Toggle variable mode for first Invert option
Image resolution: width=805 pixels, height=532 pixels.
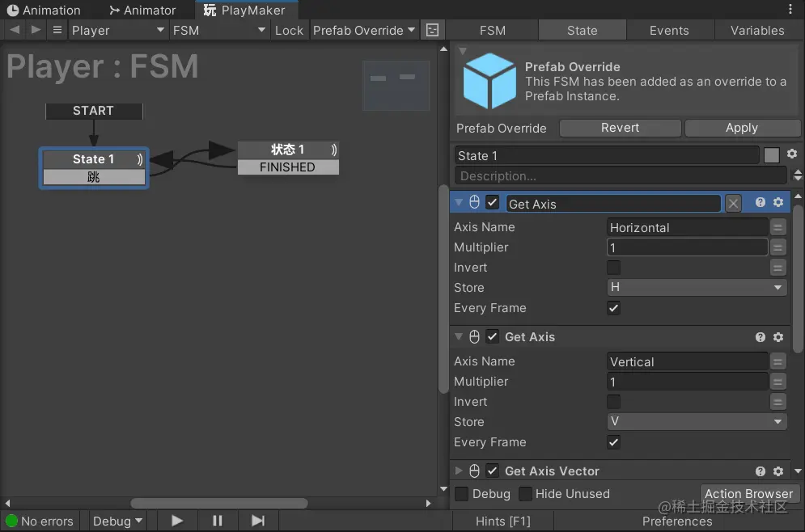click(777, 268)
